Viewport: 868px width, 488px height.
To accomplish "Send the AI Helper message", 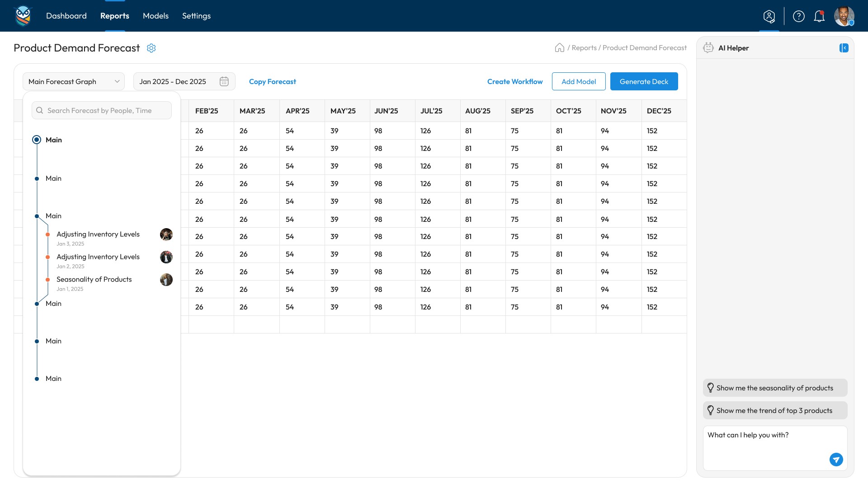I will 836,460.
